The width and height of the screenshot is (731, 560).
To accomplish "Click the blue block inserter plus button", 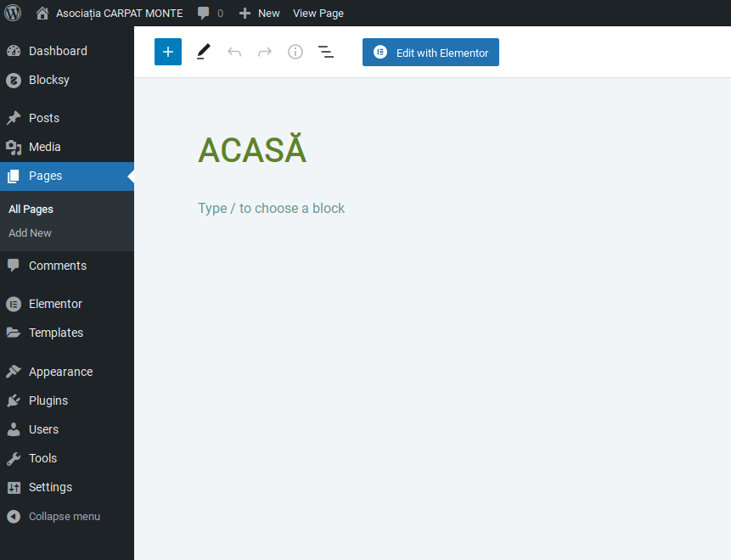I will (168, 52).
